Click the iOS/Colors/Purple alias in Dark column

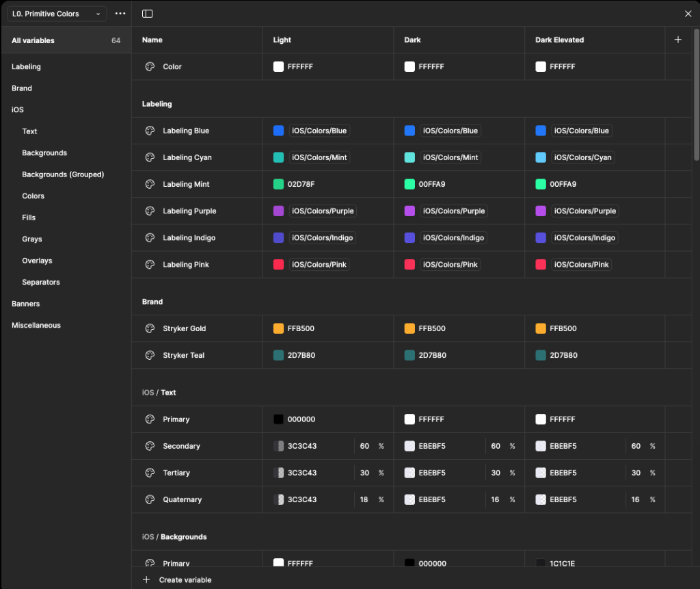click(454, 211)
